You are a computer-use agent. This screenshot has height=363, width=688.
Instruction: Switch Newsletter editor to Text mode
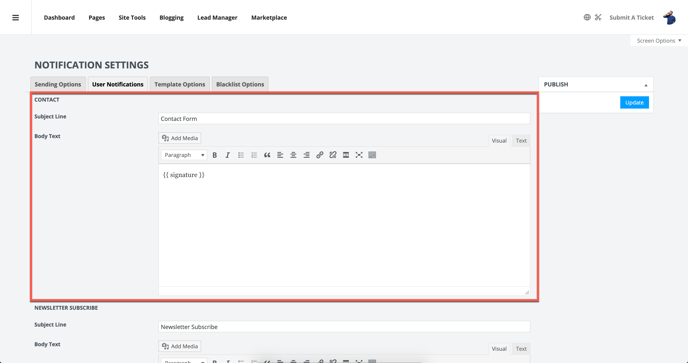(x=521, y=349)
